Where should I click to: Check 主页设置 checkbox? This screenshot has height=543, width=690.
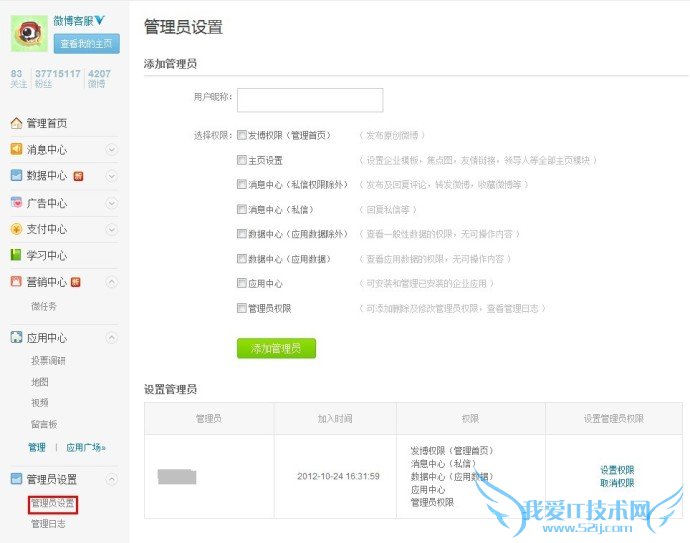[242, 160]
